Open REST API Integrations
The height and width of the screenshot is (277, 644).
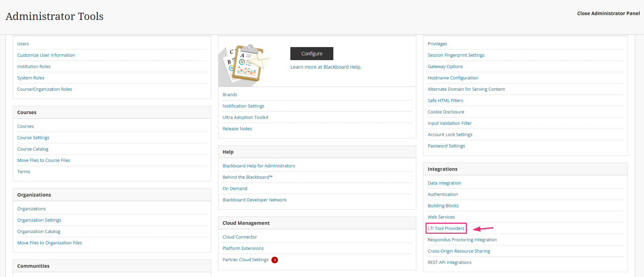[x=449, y=263]
